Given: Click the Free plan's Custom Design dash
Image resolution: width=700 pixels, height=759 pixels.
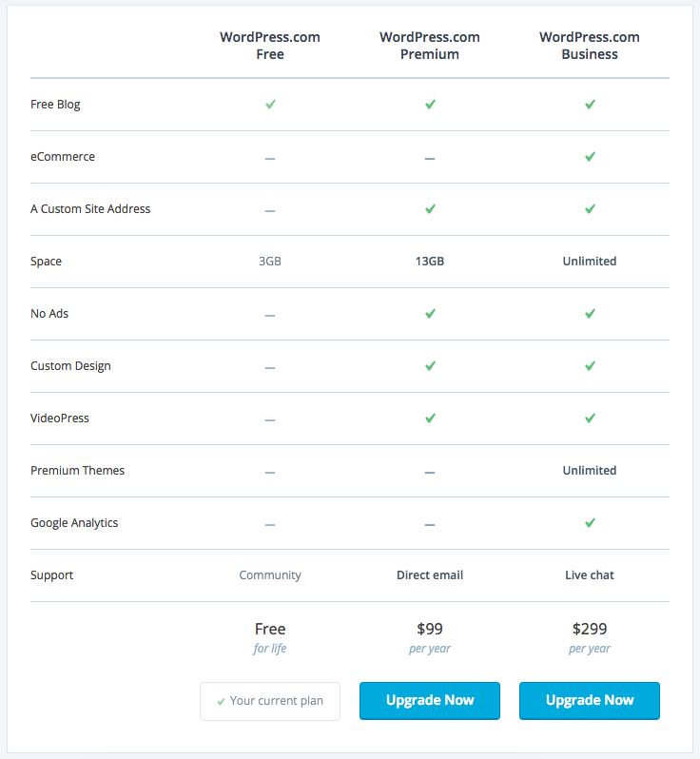Looking at the screenshot, I should click(270, 367).
